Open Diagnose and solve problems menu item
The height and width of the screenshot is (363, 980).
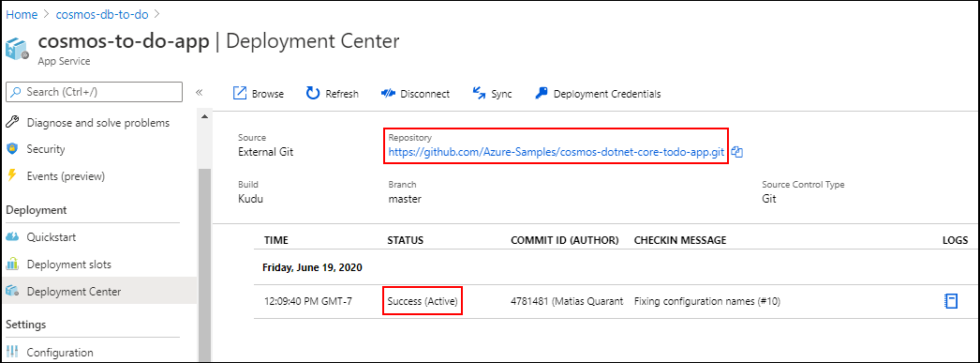point(98,123)
